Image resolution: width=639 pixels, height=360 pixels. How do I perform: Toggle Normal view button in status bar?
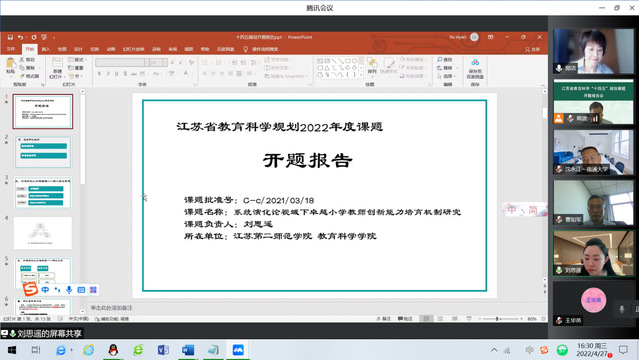point(426,319)
